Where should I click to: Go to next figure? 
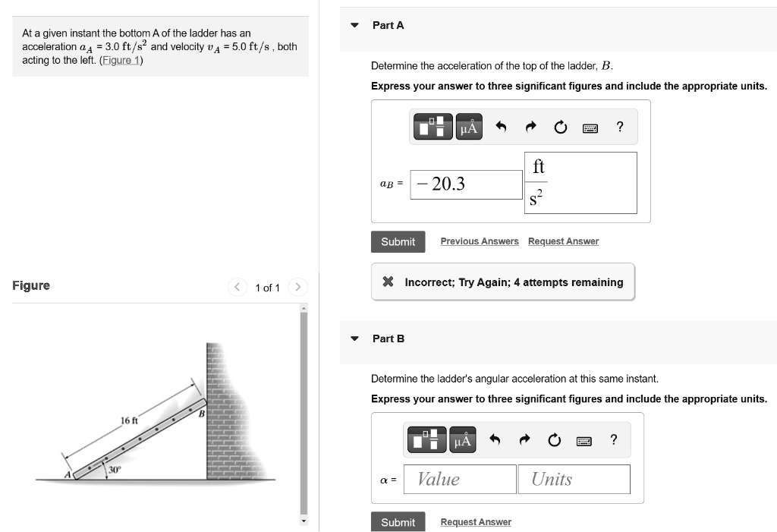298,287
